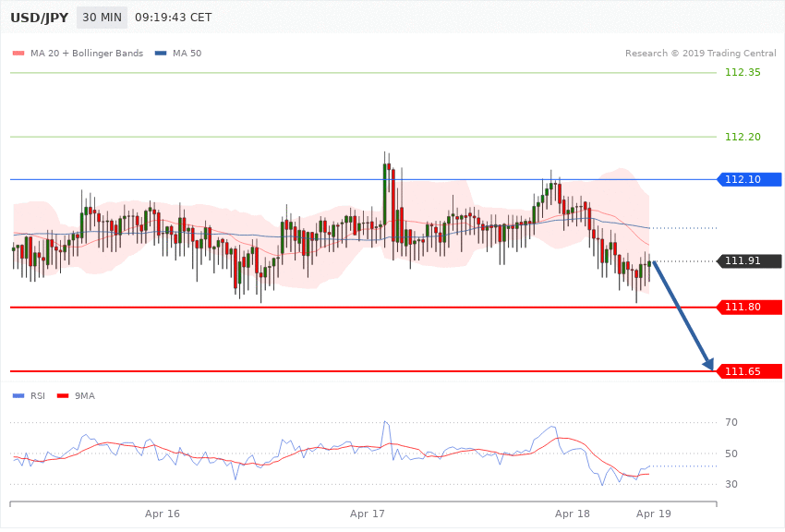Click the blue 112.10 pivot price tag
Screen dimensions: 785x532
(750, 179)
